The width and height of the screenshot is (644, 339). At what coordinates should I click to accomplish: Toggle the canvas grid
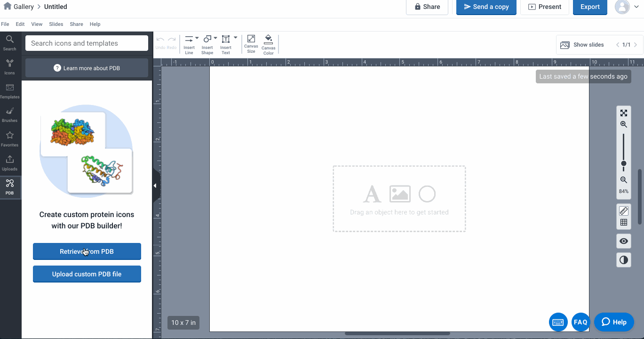[624, 222]
